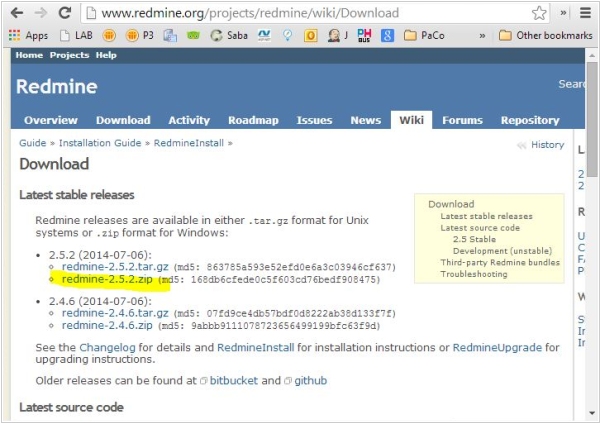This screenshot has height=423, width=600.
Task: Switch to the Roadmap tab
Action: tap(253, 120)
